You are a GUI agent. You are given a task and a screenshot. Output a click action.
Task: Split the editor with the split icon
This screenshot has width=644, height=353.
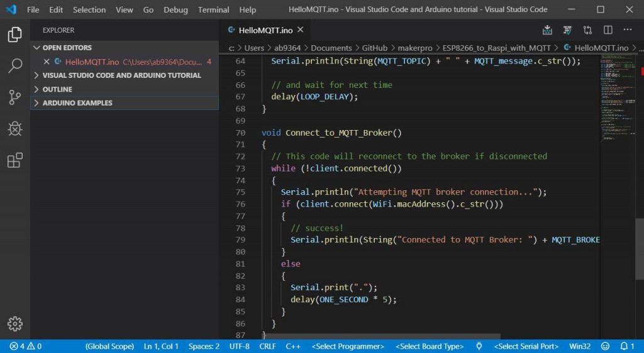pos(608,30)
